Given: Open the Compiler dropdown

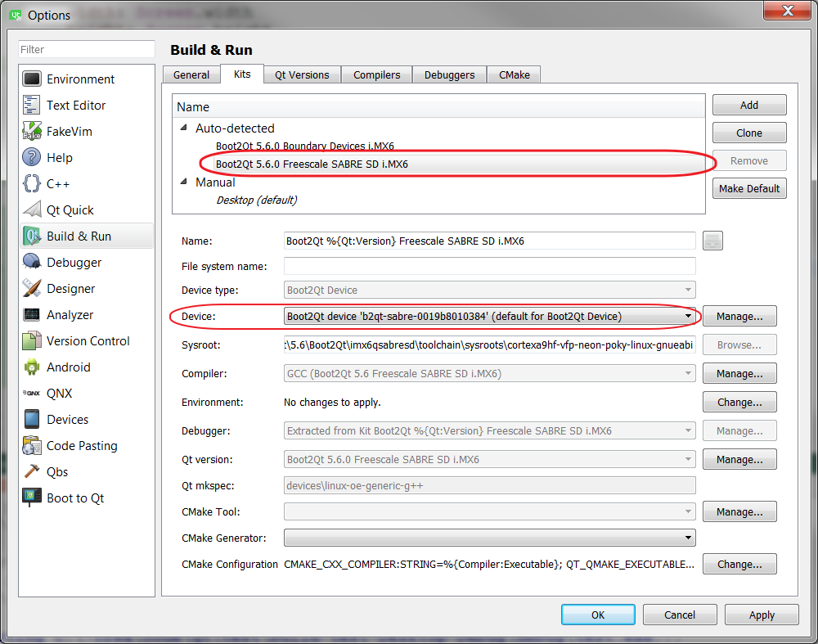Looking at the screenshot, I should (490, 373).
